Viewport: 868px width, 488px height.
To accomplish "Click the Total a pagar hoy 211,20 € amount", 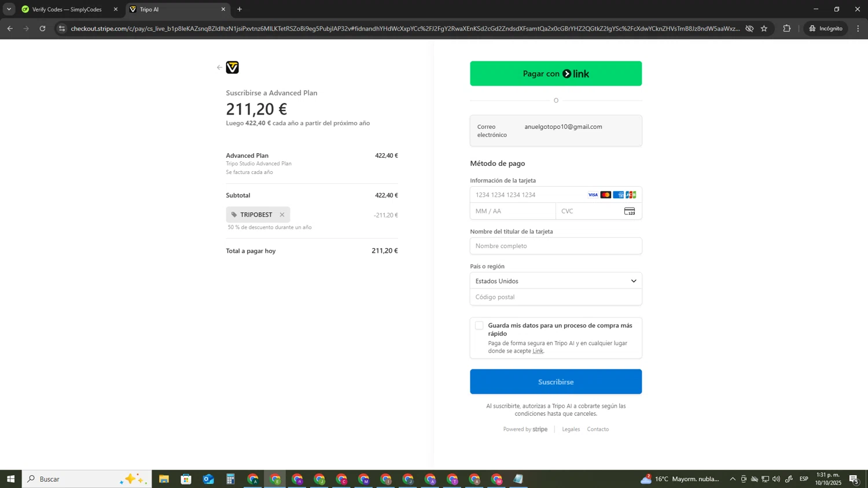I will coord(385,250).
